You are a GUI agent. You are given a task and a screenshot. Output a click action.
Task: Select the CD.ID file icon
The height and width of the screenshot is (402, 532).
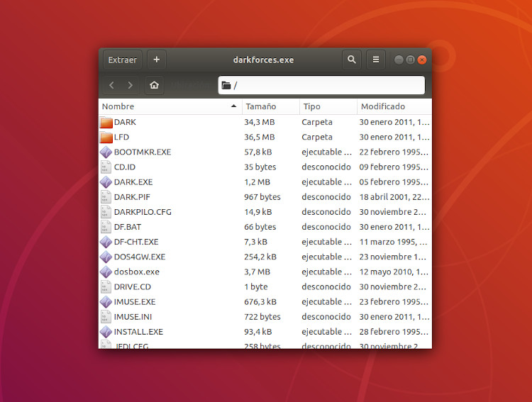[x=106, y=167]
